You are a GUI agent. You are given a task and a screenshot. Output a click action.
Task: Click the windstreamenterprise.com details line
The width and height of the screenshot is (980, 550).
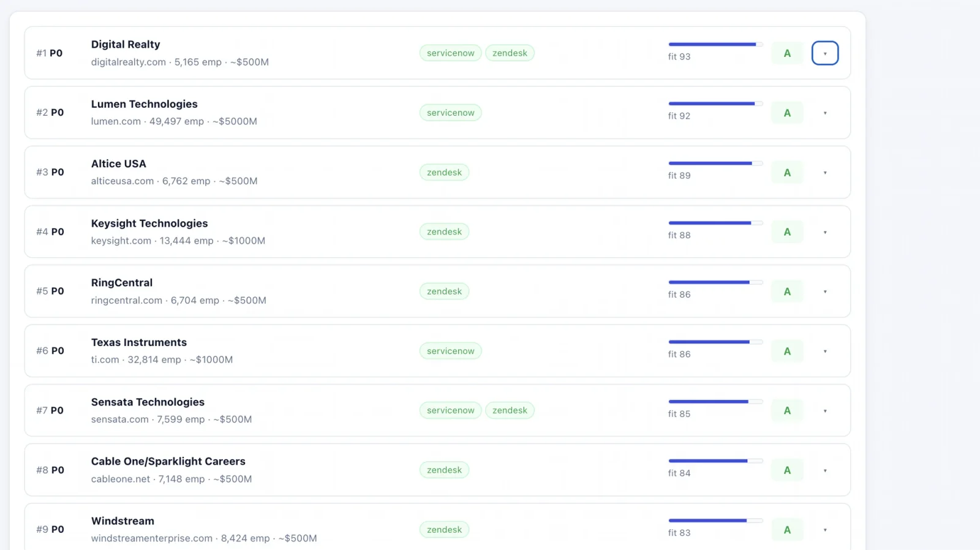click(204, 538)
